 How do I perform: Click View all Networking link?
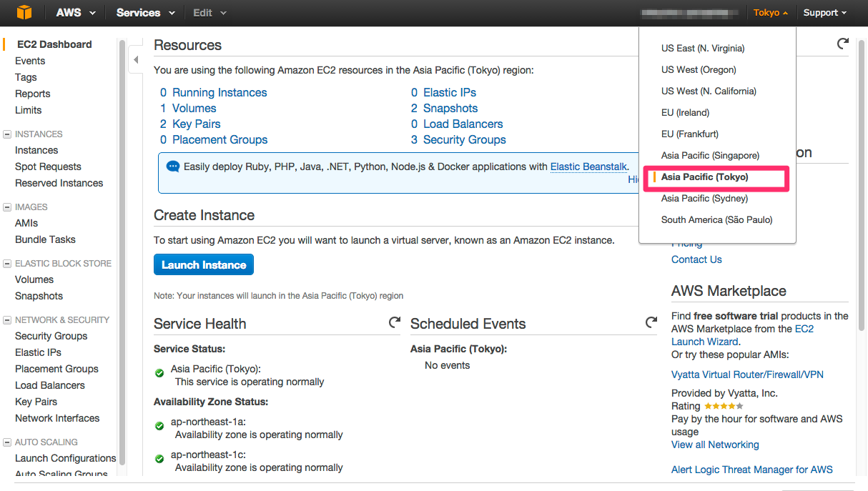tap(715, 445)
